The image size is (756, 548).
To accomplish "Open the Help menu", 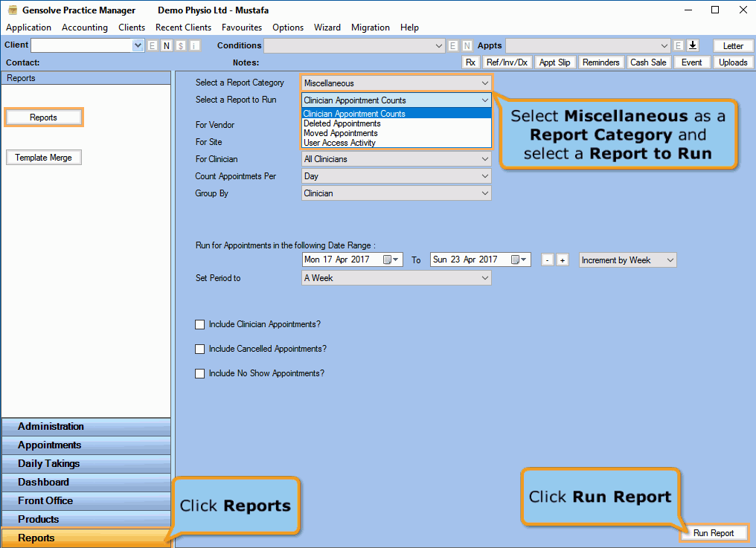I will click(409, 28).
